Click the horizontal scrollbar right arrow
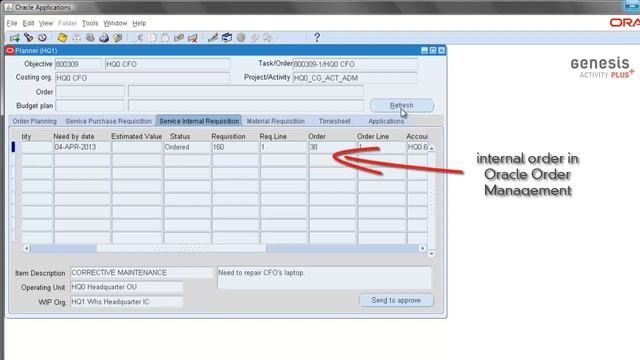Image resolution: width=640 pixels, height=360 pixels. click(x=422, y=248)
